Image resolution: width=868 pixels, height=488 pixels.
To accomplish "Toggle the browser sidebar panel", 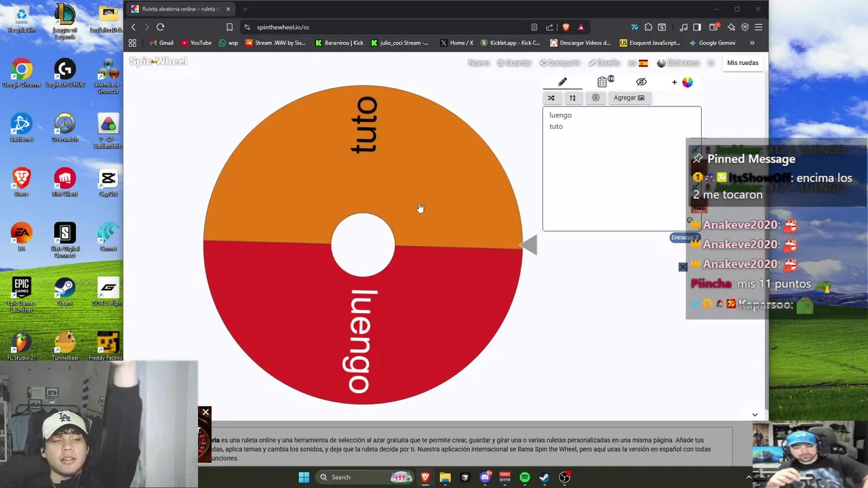I will (x=696, y=27).
